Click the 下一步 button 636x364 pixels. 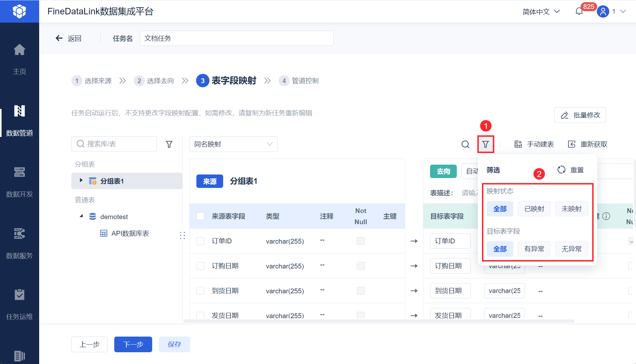(x=133, y=345)
